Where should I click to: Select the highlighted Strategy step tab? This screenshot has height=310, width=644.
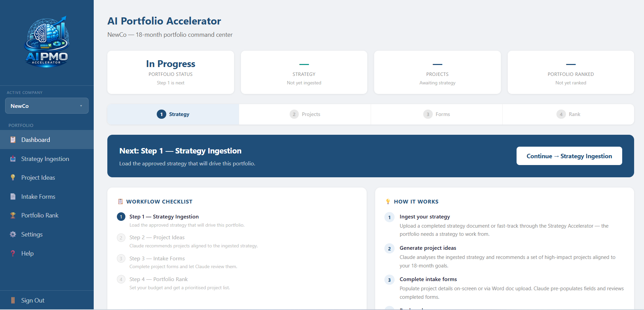tap(173, 114)
